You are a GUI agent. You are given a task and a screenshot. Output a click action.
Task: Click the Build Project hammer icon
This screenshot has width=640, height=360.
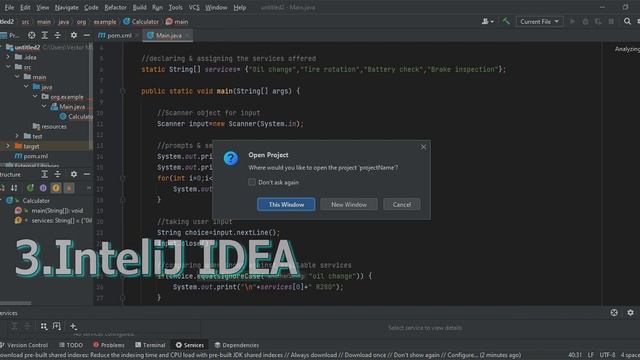506,21
